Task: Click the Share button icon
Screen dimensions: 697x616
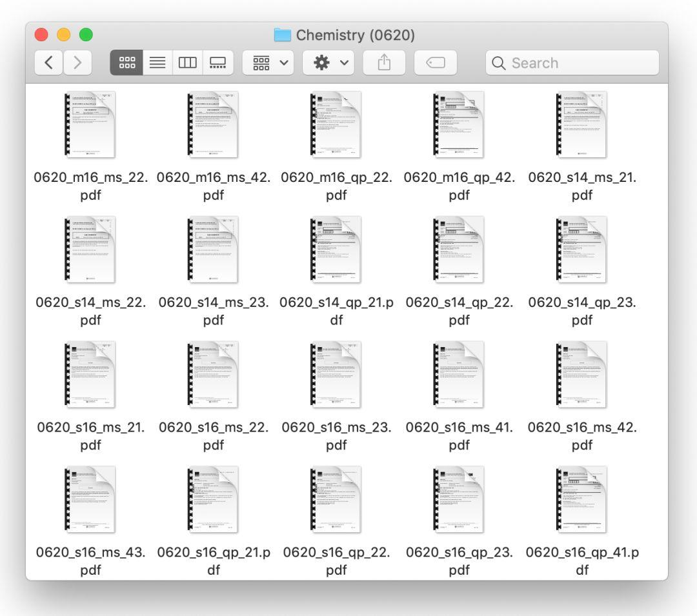Action: [x=383, y=63]
